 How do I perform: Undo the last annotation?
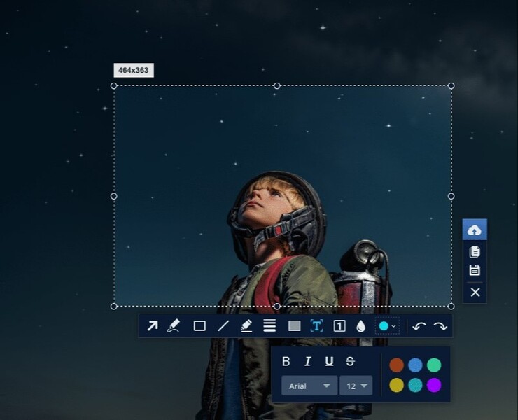click(419, 326)
